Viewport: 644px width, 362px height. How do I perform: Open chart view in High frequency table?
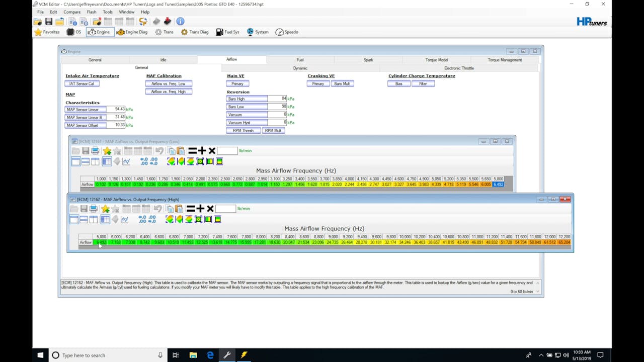coord(125,219)
